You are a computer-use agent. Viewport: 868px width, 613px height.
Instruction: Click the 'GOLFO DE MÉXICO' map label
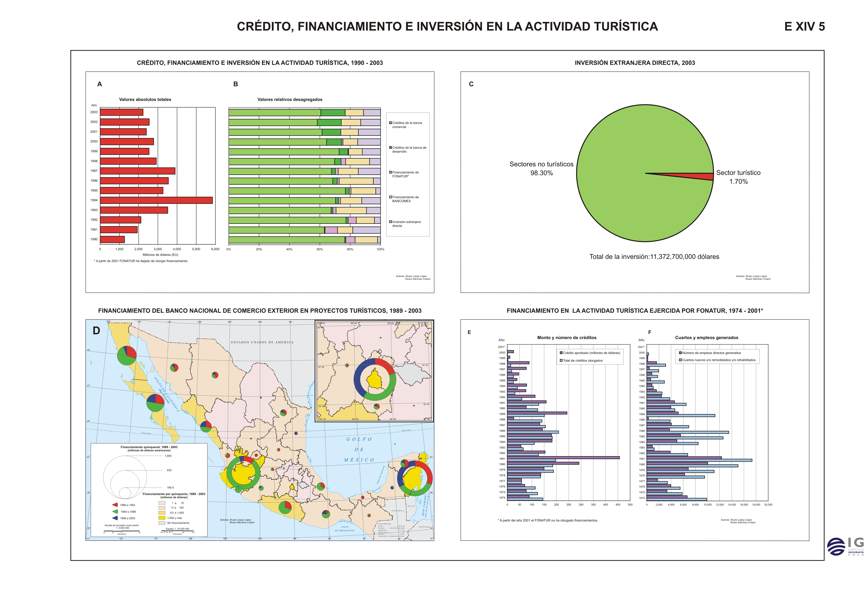coord(359,450)
